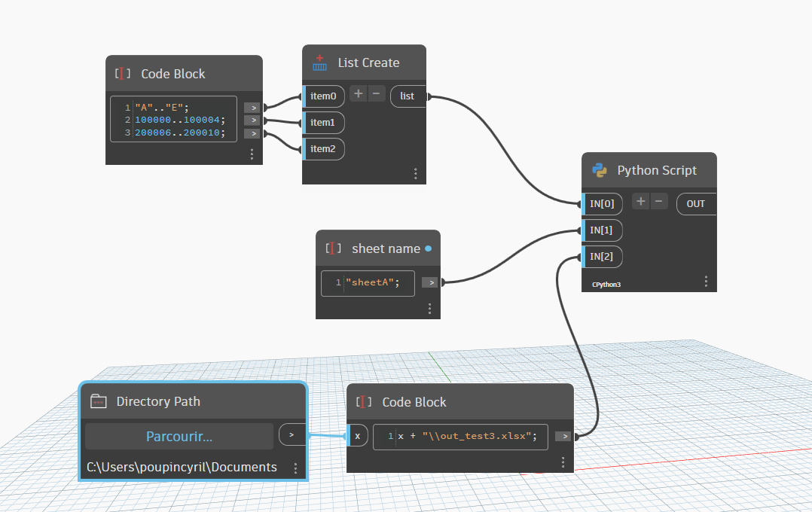Click the Directory Path folder icon
The image size is (812, 512).
[99, 401]
